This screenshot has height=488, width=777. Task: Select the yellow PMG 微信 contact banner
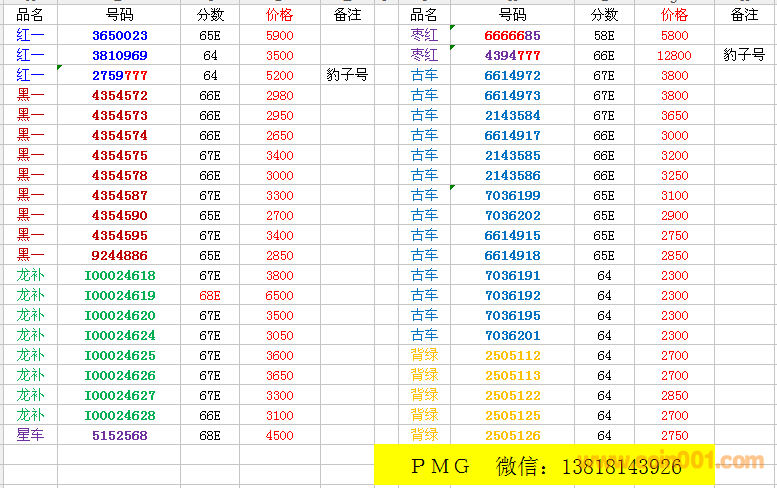tap(544, 466)
